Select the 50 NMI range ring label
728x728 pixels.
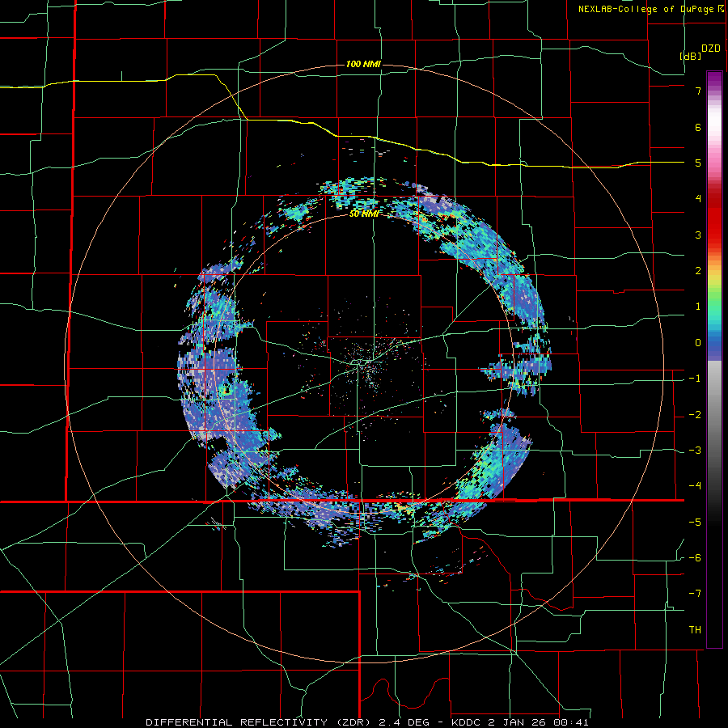tap(364, 214)
